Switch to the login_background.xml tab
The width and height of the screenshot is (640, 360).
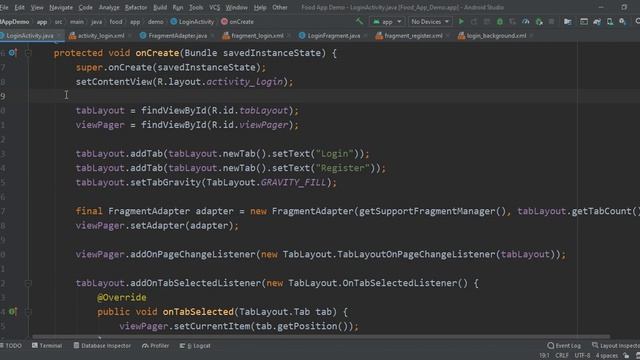point(496,36)
